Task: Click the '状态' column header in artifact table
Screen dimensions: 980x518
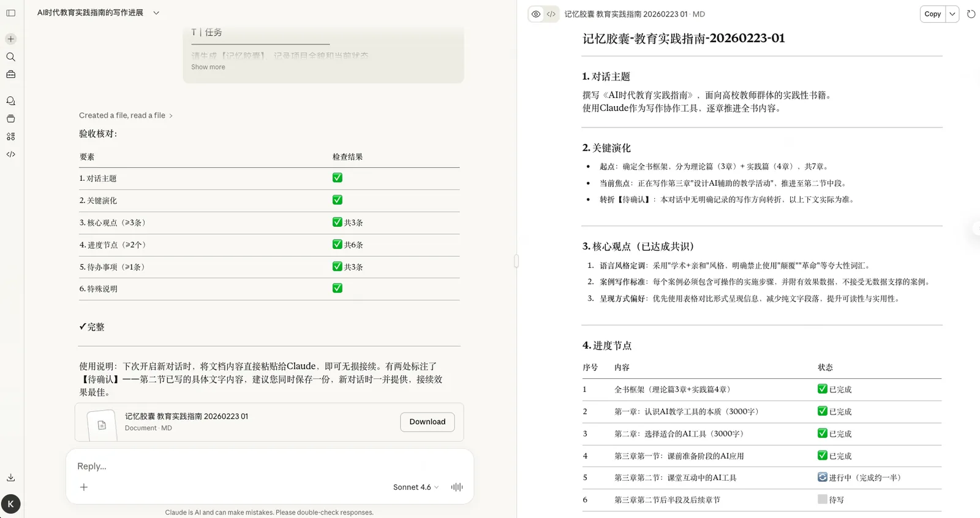Action: click(x=825, y=367)
